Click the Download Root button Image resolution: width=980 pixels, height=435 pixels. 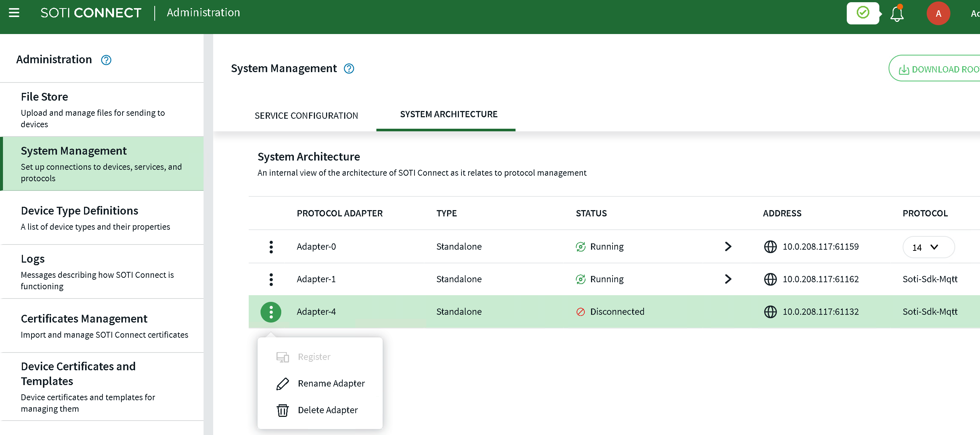934,68
